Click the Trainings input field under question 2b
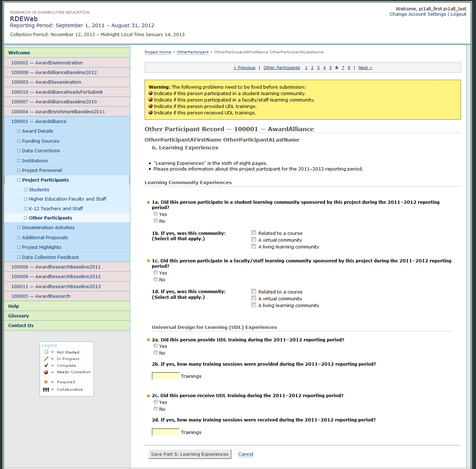Image resolution: width=476 pixels, height=469 pixels. coord(166,376)
